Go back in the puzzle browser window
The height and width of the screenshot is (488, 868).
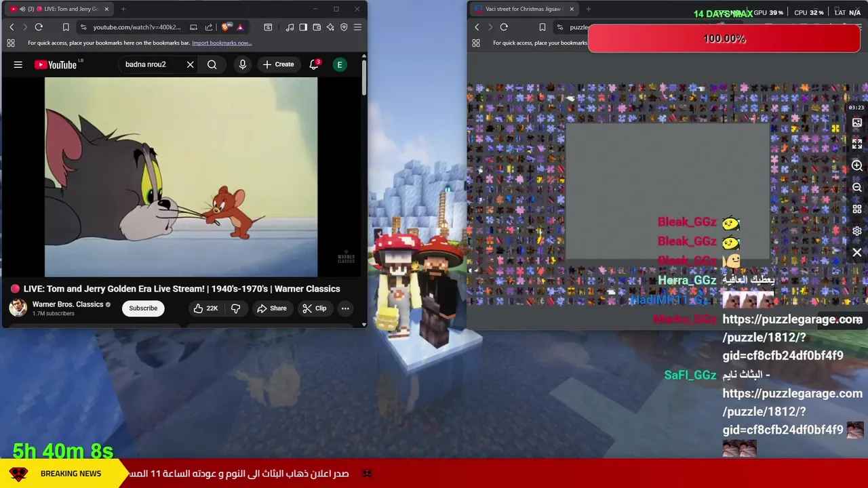click(477, 27)
